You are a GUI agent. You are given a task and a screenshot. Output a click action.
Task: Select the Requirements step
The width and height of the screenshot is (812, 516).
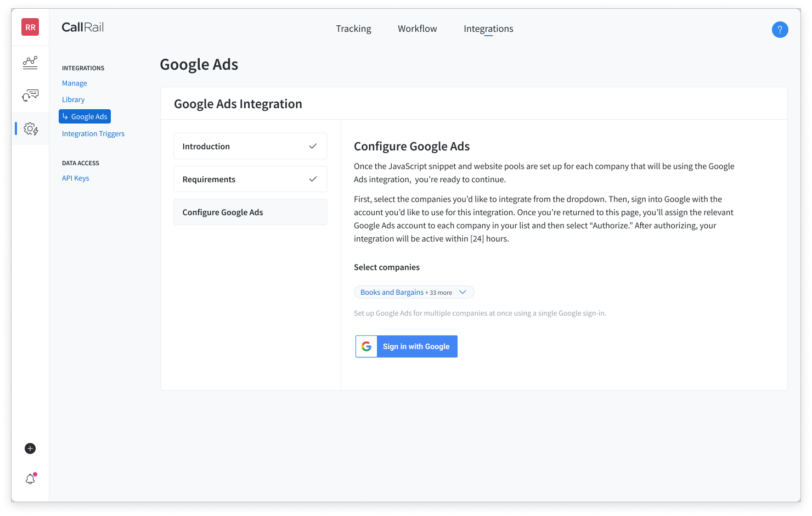250,179
